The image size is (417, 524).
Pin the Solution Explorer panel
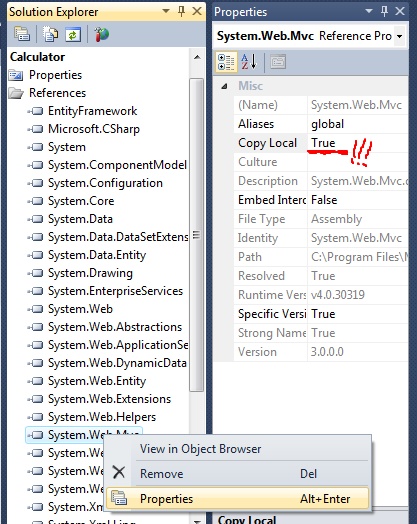point(181,12)
